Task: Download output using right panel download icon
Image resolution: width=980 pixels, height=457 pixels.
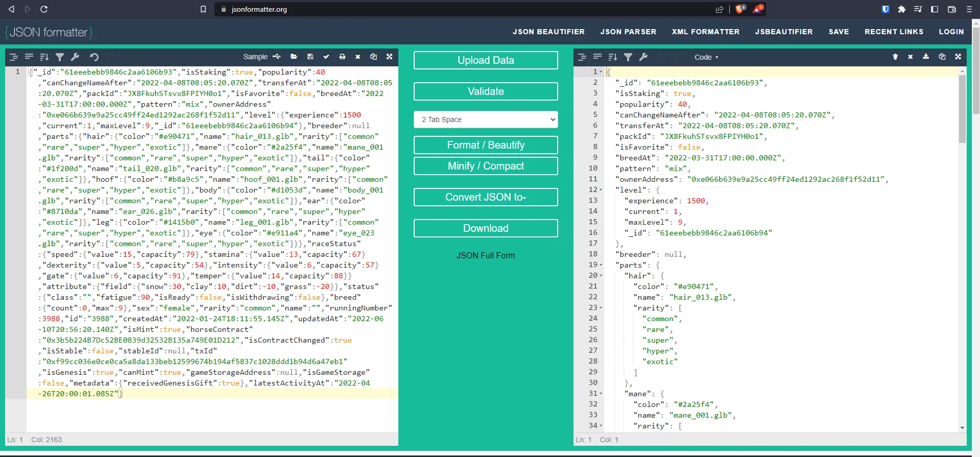Action: pyautogui.click(x=926, y=57)
